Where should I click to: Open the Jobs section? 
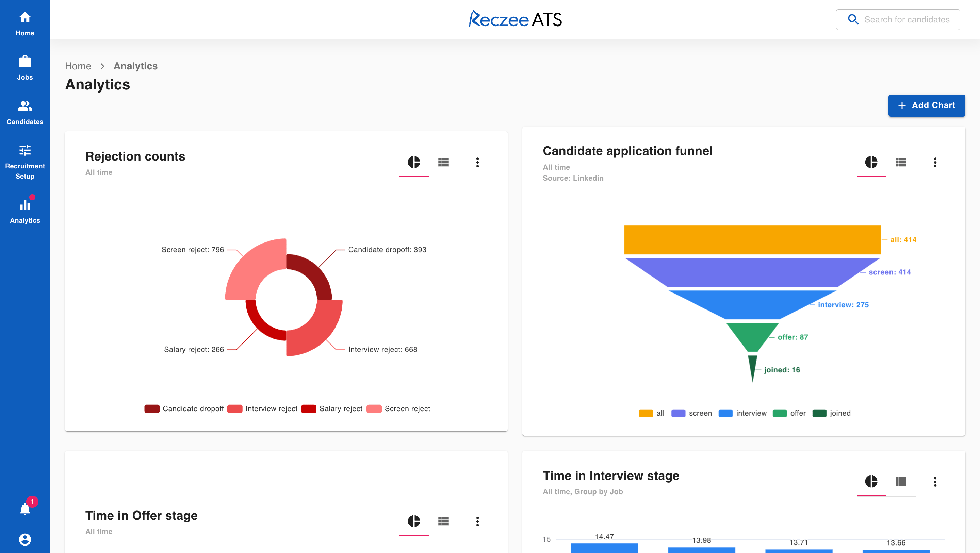tap(25, 68)
